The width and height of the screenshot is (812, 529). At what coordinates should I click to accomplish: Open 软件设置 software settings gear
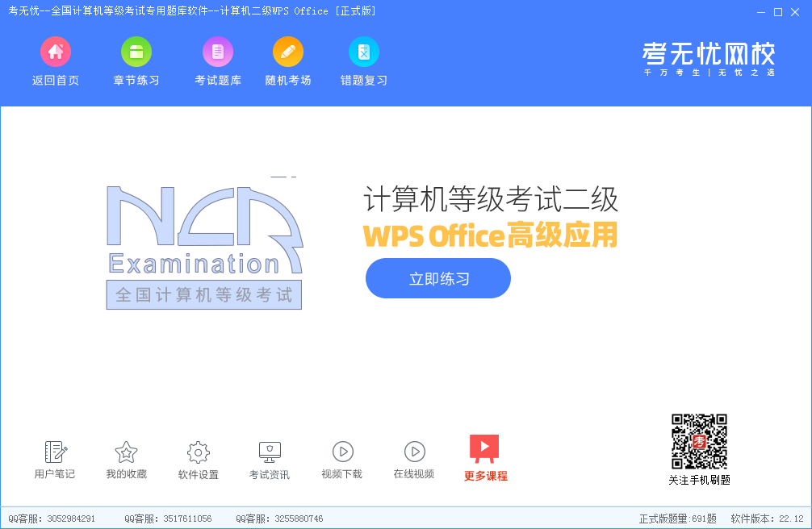[x=198, y=452]
